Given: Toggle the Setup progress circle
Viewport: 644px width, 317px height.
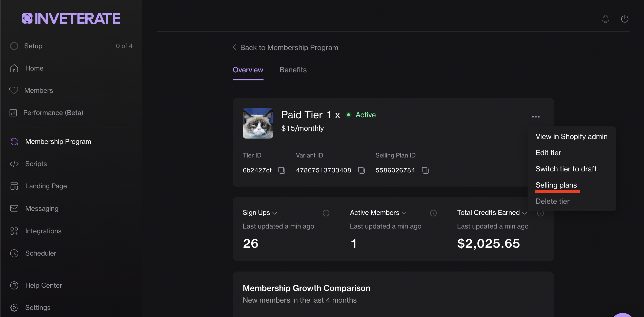Looking at the screenshot, I should click(x=14, y=46).
